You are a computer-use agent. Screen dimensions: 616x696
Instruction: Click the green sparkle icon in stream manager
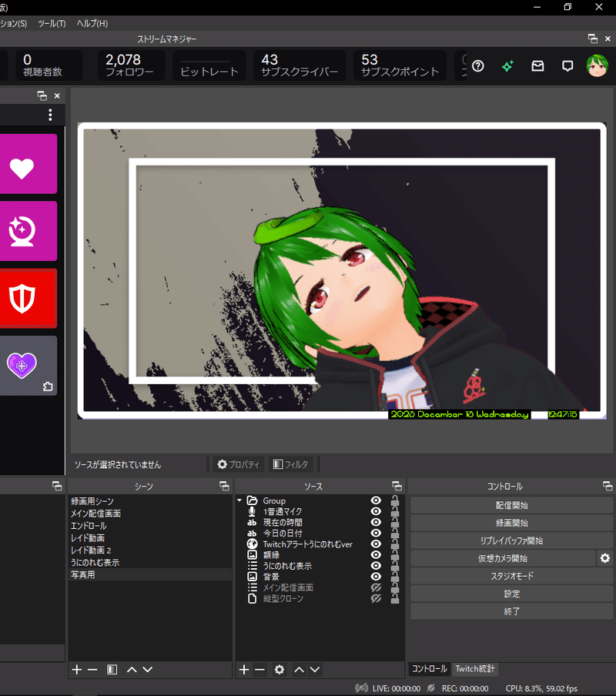pyautogui.click(x=507, y=66)
